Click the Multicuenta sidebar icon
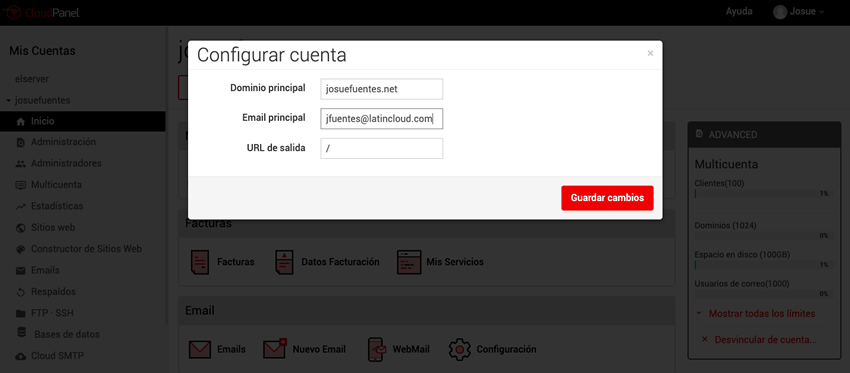Image resolution: width=850 pixels, height=373 pixels. [x=21, y=185]
